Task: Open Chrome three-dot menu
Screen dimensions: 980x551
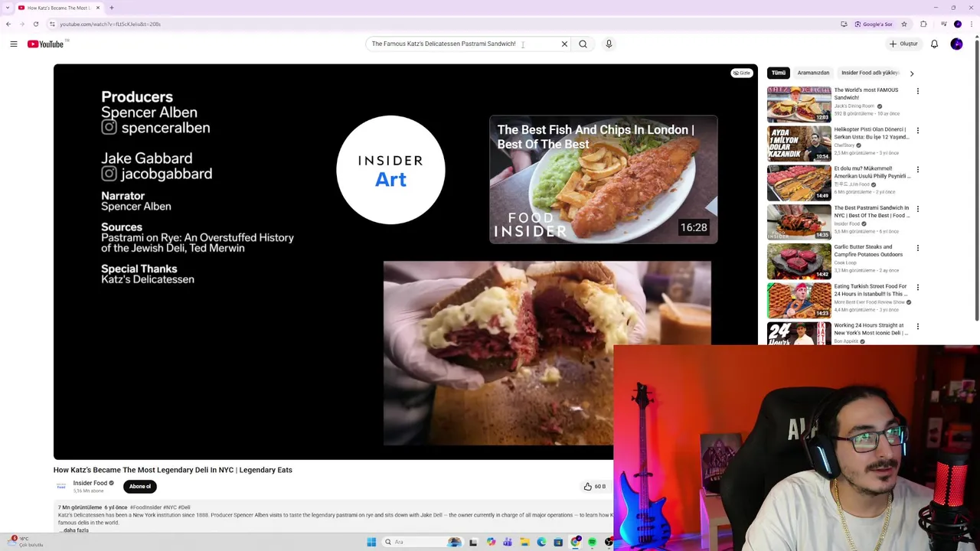Action: (972, 24)
